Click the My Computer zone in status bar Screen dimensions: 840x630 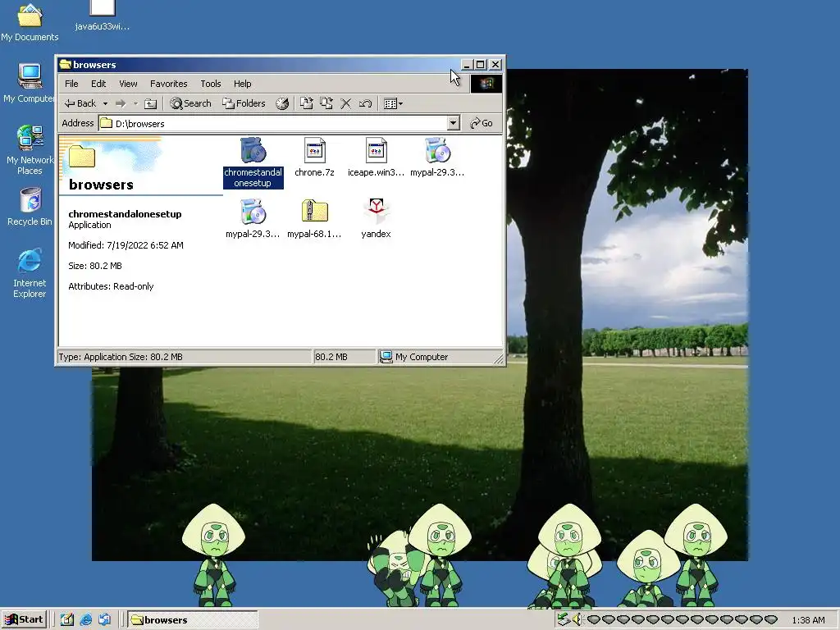click(413, 357)
